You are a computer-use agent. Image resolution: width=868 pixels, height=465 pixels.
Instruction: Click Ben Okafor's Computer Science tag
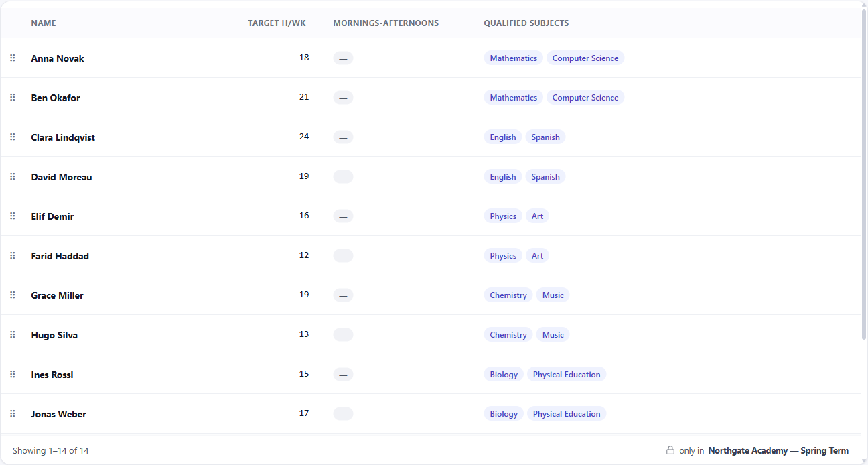point(585,98)
